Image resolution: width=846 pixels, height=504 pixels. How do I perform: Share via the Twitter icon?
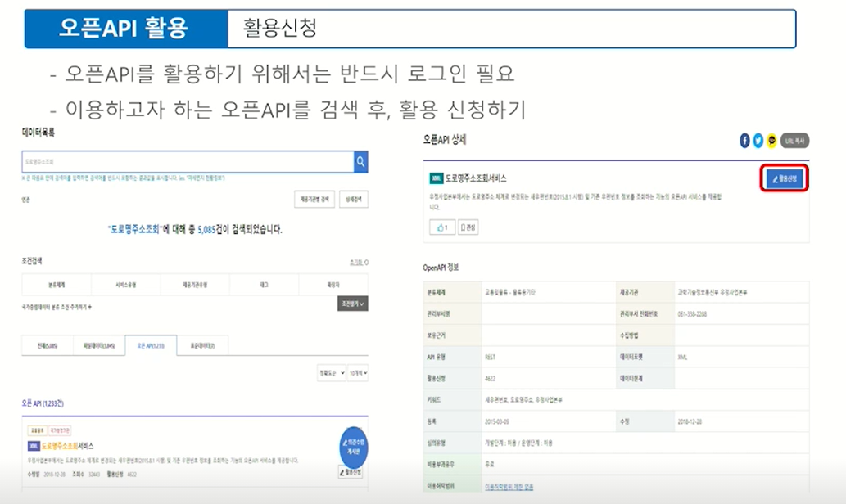pos(758,141)
